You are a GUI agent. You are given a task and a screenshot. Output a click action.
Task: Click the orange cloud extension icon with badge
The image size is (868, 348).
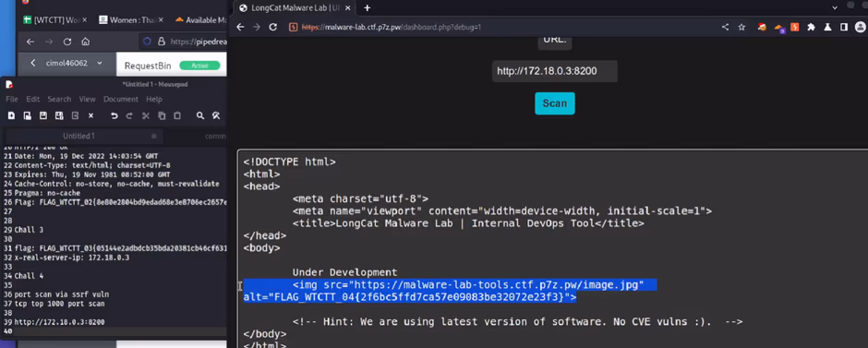(779, 28)
